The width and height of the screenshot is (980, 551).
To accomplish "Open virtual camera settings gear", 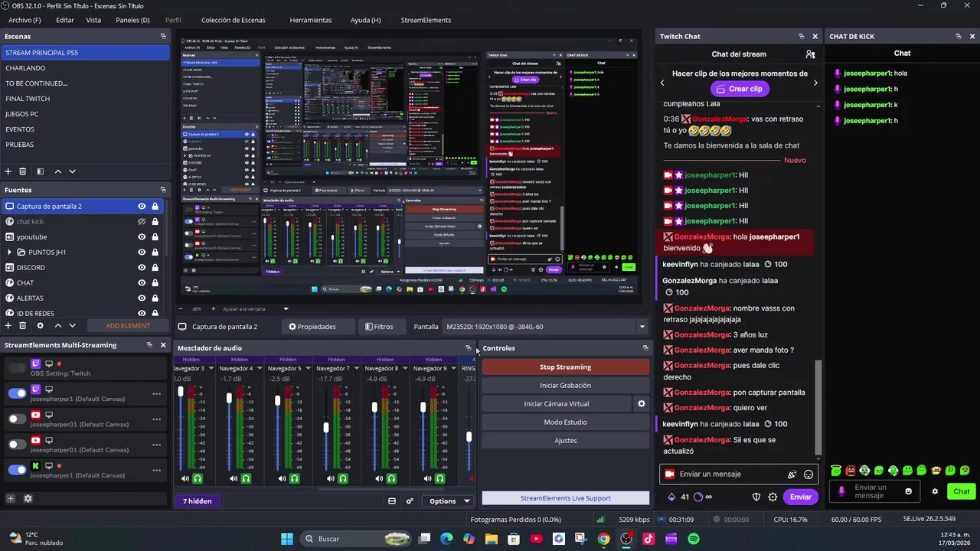I will tap(642, 404).
